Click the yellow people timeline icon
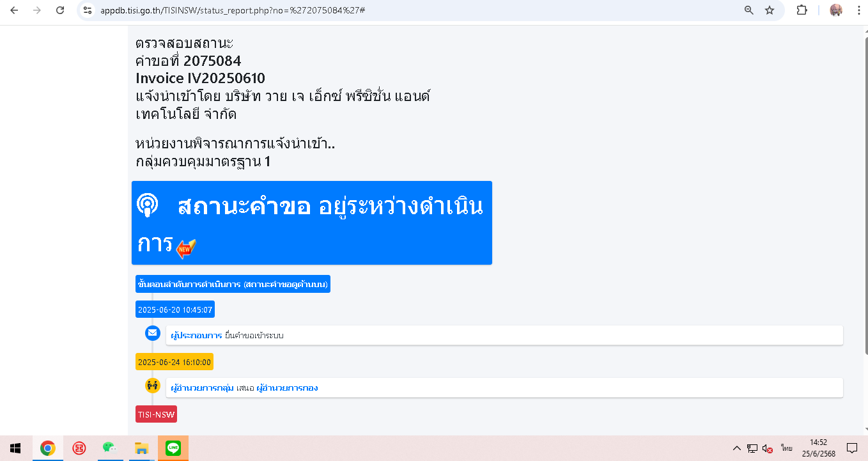This screenshot has width=868, height=461. (x=152, y=385)
